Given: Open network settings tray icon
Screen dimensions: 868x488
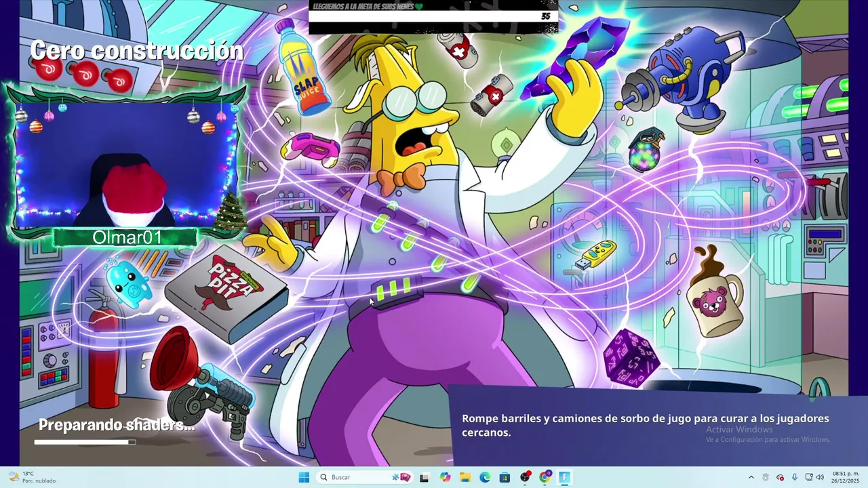Looking at the screenshot, I should (x=809, y=477).
